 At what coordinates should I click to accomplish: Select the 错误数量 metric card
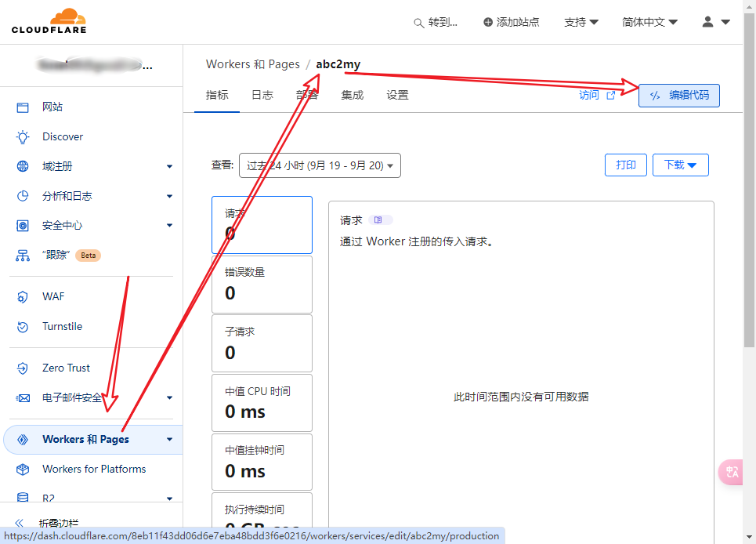click(x=262, y=284)
